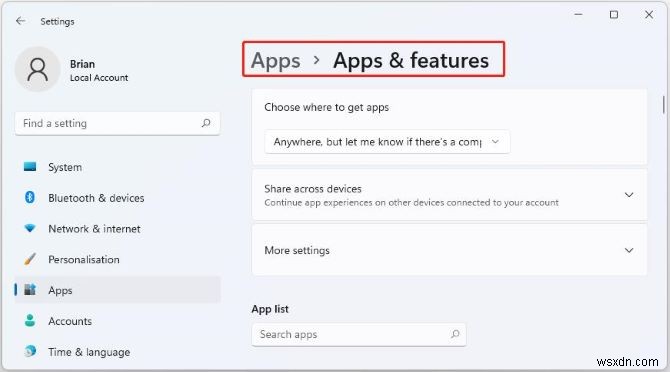Click the Apps sidebar icon
This screenshot has height=372, width=670.
point(30,290)
